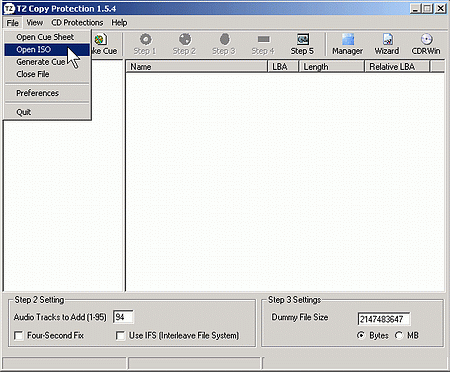Select Close File menu entry
450x372 pixels.
click(47, 74)
